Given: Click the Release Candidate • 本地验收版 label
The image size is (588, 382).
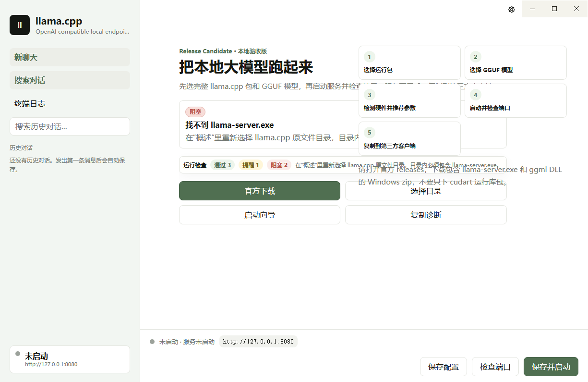Looking at the screenshot, I should (223, 51).
